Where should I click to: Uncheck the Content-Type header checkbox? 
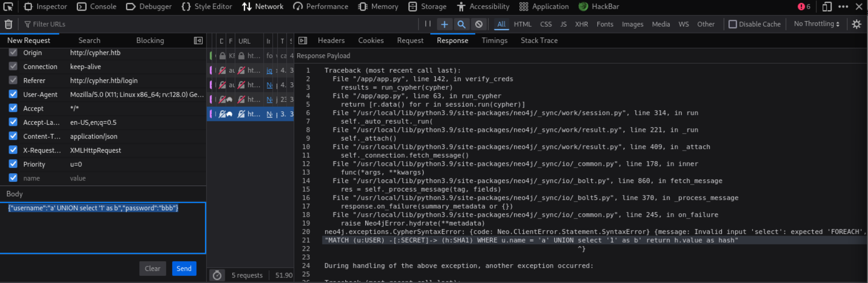(x=13, y=136)
